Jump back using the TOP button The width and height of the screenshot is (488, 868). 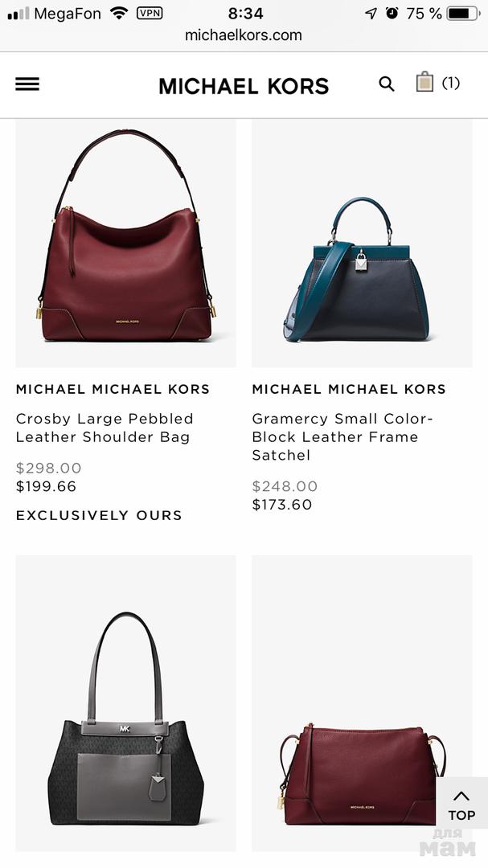(462, 804)
